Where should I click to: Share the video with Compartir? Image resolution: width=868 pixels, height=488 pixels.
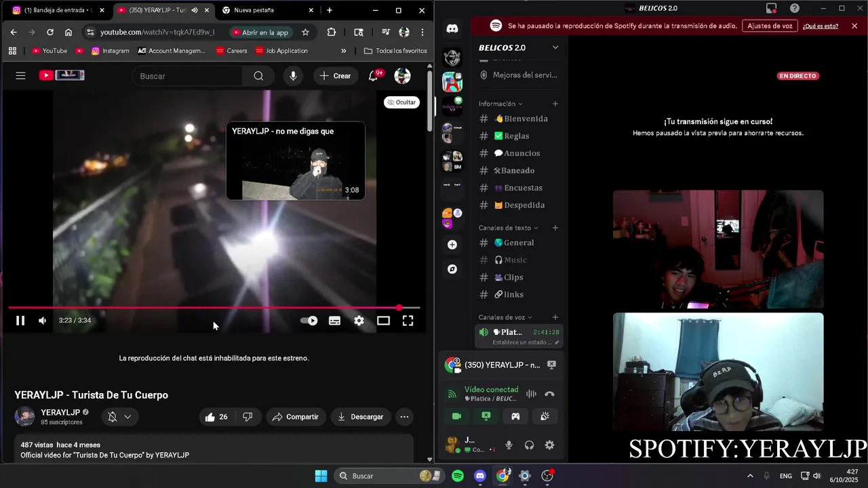[x=295, y=417]
